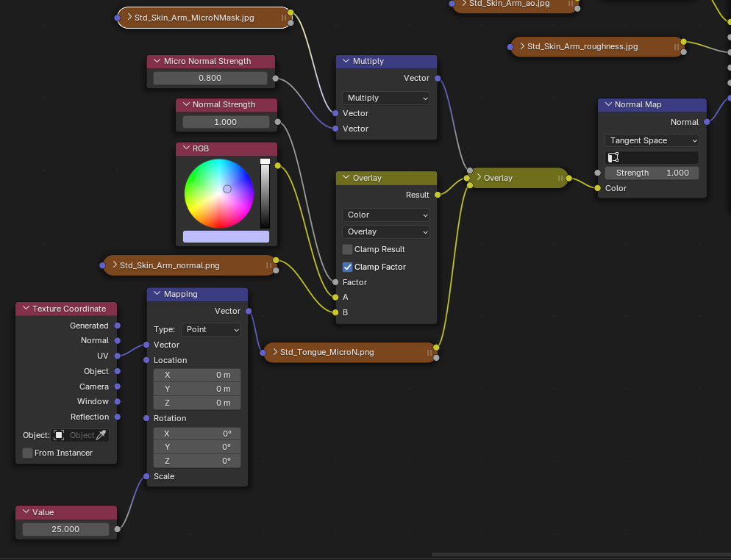Uncheck the Clamp Factor checkbox
Viewport: 731px width, 560px height.
point(347,267)
